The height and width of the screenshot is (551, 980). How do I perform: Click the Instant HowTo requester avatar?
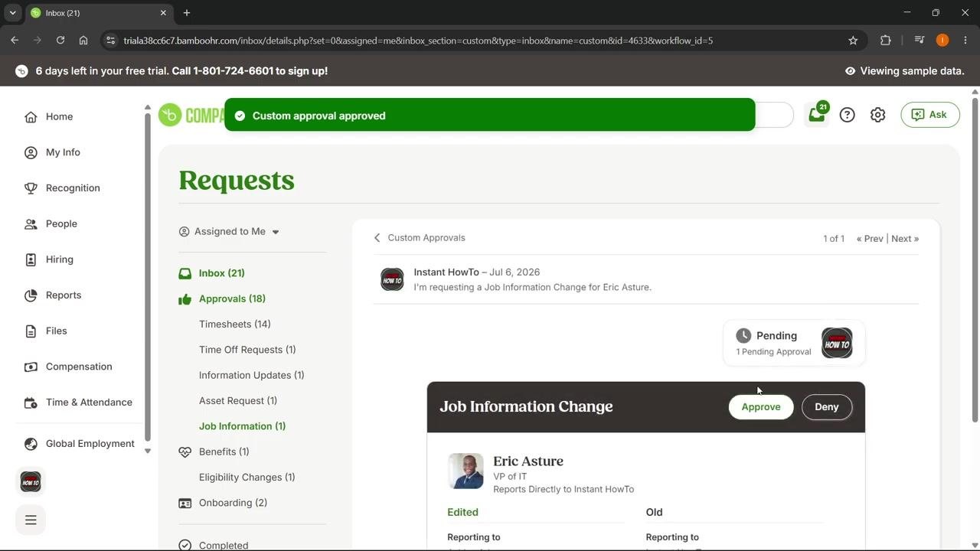(x=392, y=279)
